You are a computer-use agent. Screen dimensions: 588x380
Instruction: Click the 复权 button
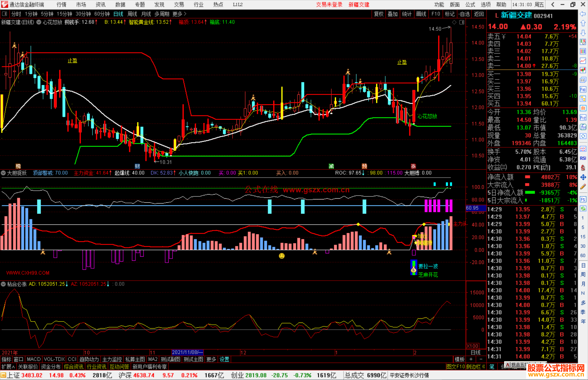coord(379,14)
